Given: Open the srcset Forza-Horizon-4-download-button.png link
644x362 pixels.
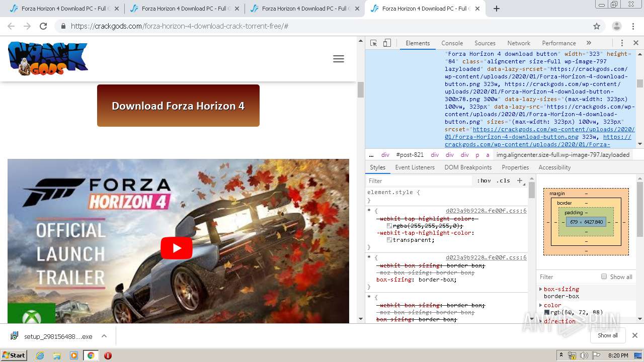Looking at the screenshot, I should (540, 133).
